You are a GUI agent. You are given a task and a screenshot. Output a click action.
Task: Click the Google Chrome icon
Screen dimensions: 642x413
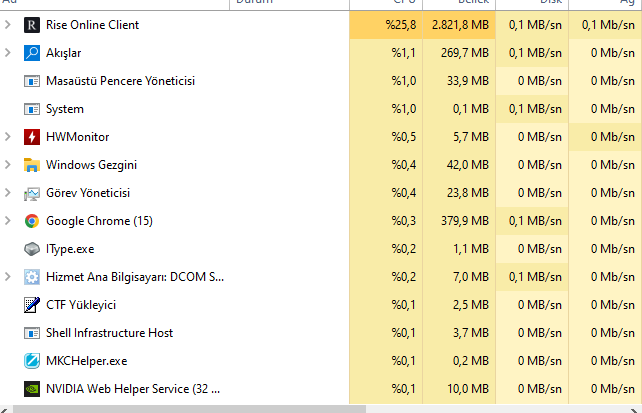[32, 221]
